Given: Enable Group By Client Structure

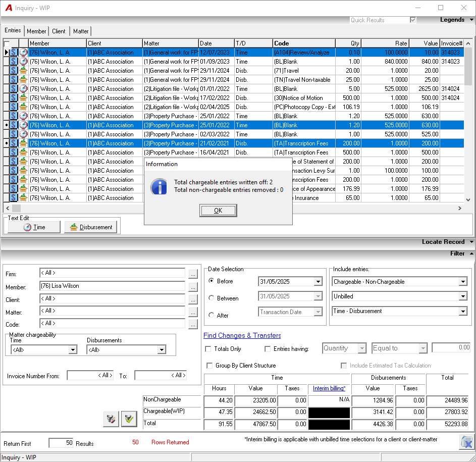Looking at the screenshot, I should pyautogui.click(x=209, y=366).
